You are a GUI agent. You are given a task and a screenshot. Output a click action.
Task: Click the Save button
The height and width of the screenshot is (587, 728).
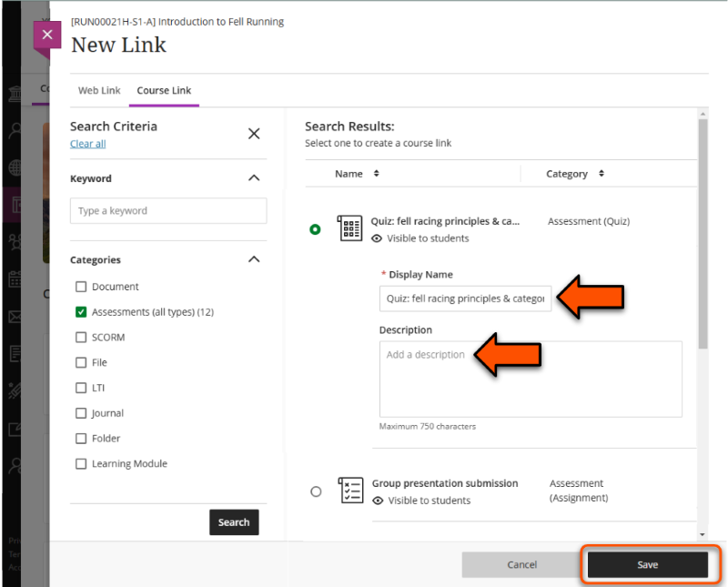point(647,564)
